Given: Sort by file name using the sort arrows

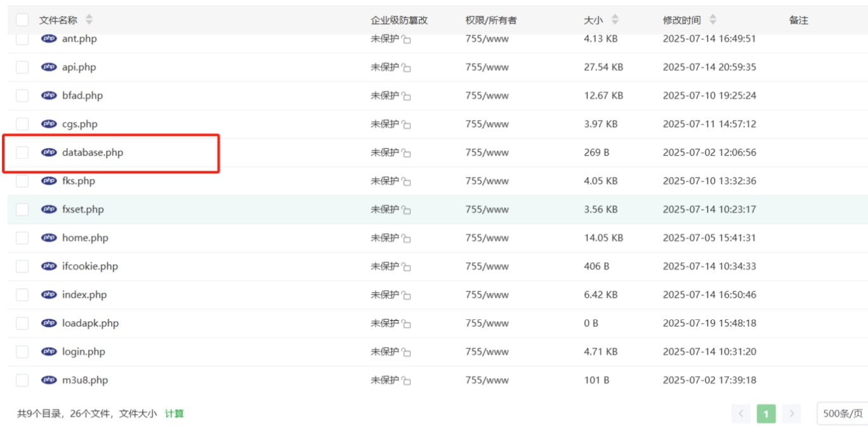Looking at the screenshot, I should click(x=89, y=20).
